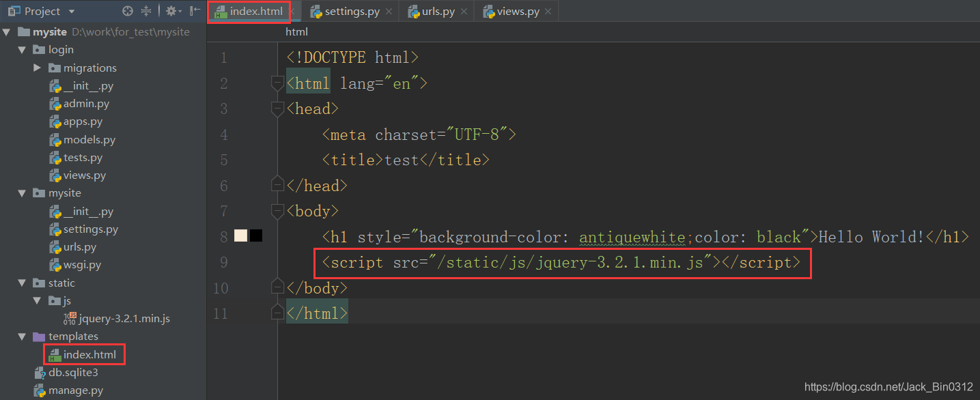The height and width of the screenshot is (400, 980).
Task: Click the Python icon beside admin.py
Action: [55, 104]
